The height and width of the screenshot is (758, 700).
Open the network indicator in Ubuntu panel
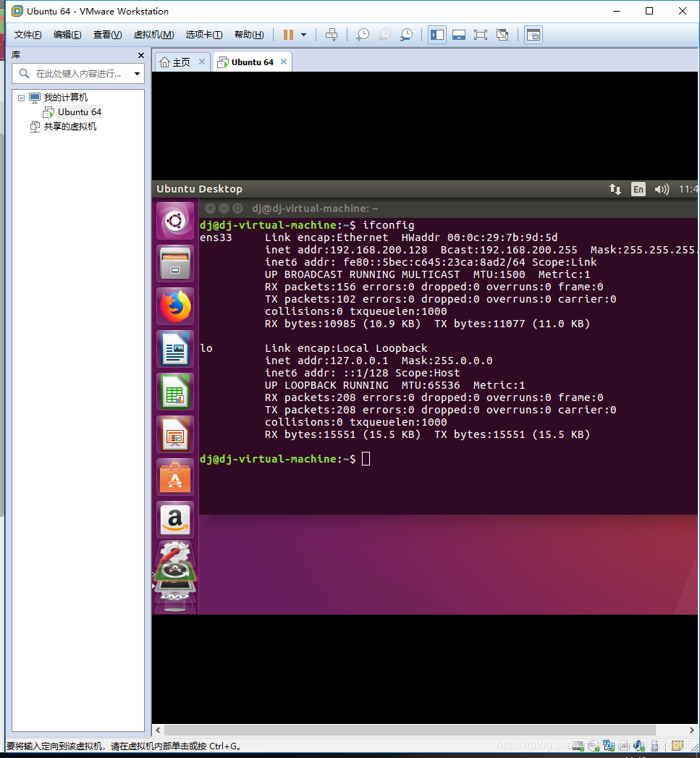coord(615,189)
